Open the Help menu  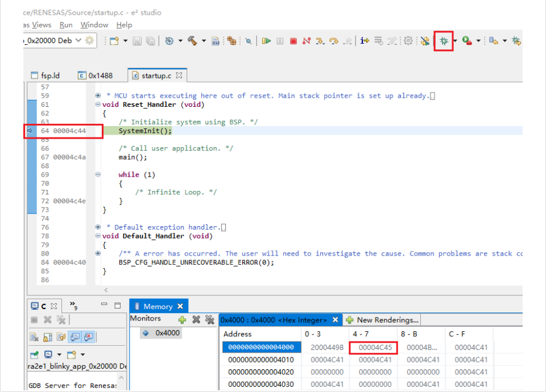(x=125, y=25)
